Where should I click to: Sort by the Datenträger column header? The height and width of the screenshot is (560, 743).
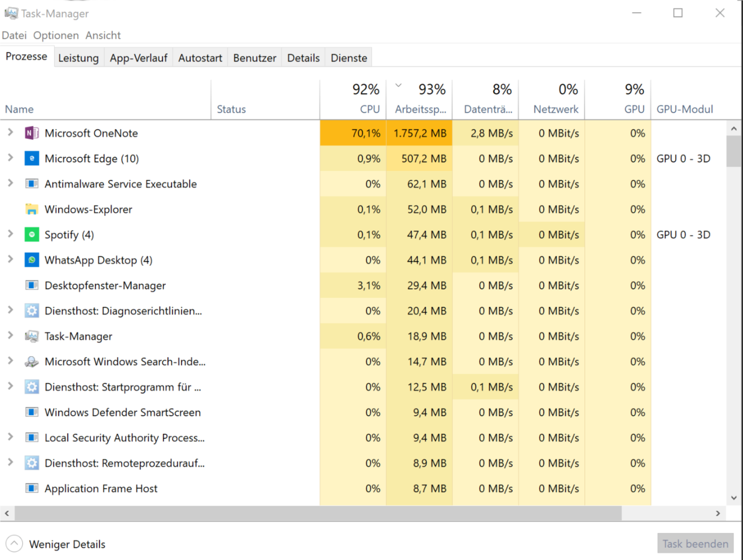[486, 99]
